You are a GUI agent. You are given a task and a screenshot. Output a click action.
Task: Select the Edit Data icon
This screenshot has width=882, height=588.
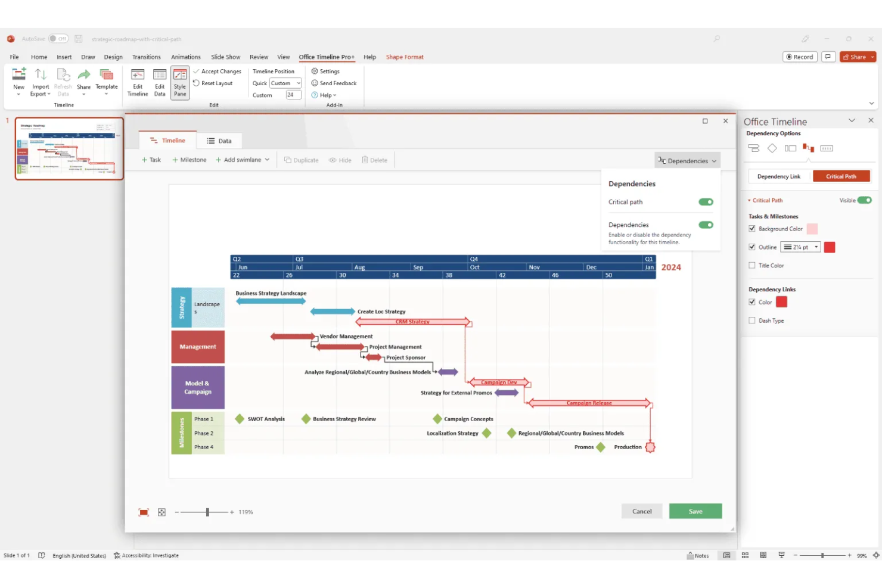(x=159, y=82)
